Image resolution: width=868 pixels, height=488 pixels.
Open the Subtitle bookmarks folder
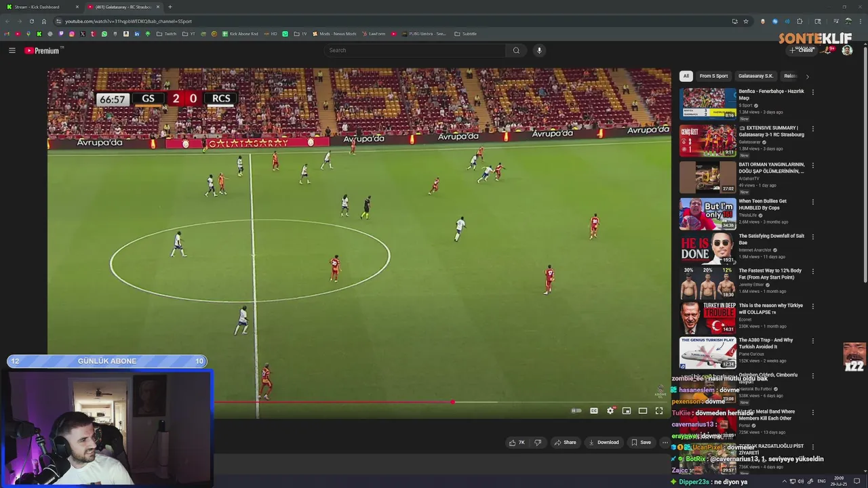(466, 34)
